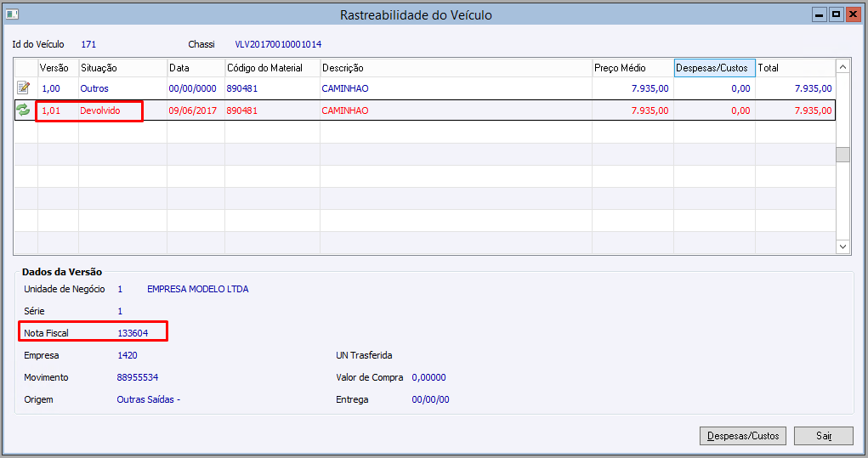The image size is (868, 458).
Task: Click the 'UN Trasferida' label
Action: click(x=364, y=355)
